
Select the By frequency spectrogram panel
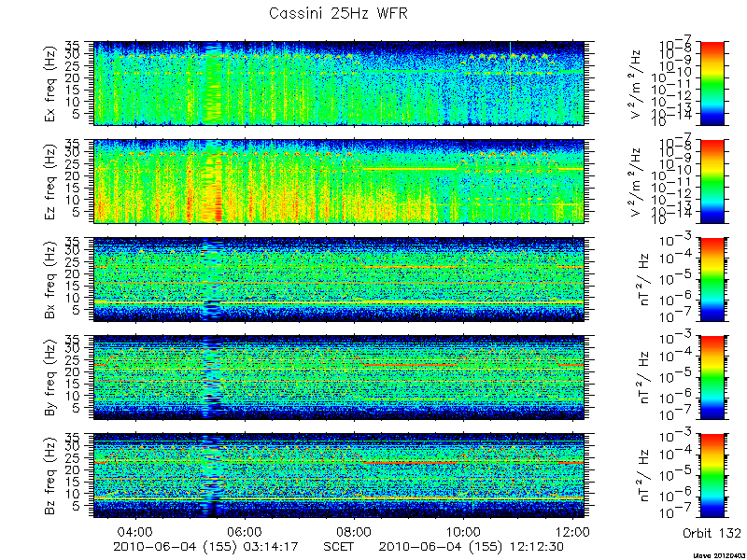[339, 378]
